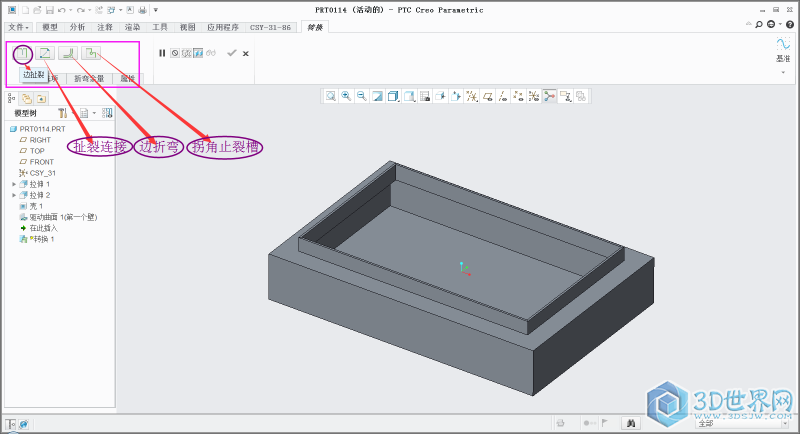Switch to Model (模型) tab

point(50,27)
